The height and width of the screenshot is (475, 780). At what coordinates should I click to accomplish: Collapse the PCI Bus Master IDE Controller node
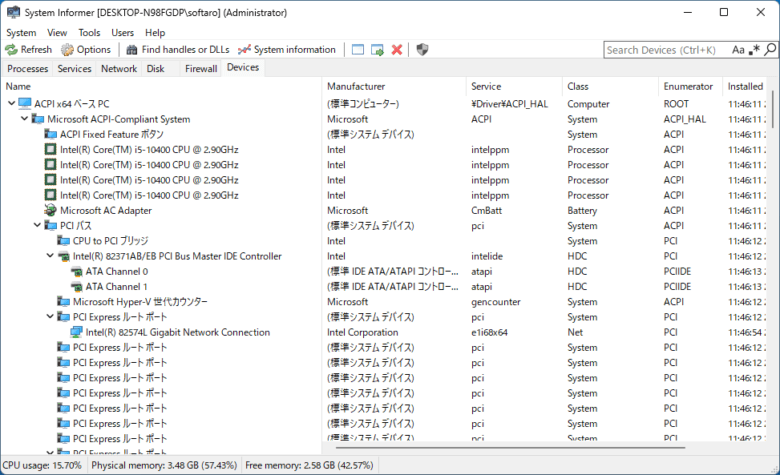point(50,256)
